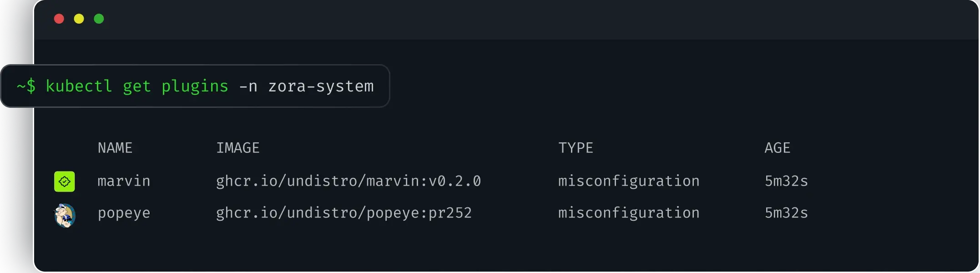
Task: Click the popeye:pr252 image path
Action: click(x=344, y=213)
